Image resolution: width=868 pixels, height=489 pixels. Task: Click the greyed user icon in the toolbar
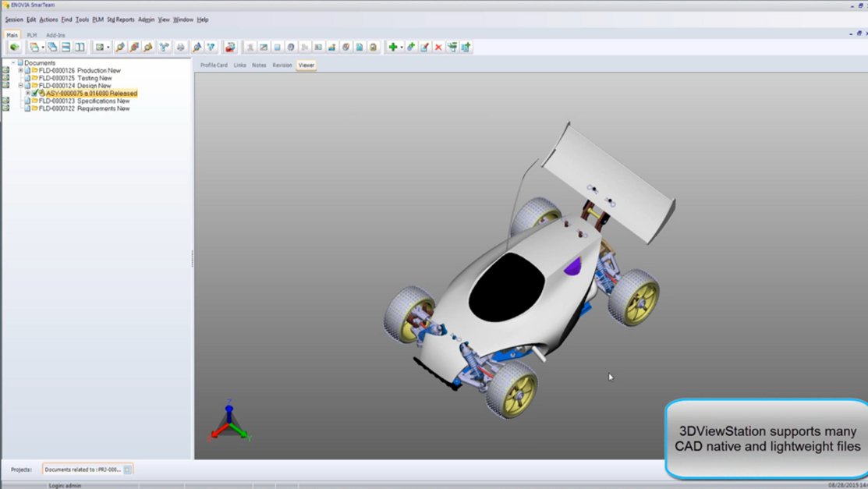click(x=250, y=47)
